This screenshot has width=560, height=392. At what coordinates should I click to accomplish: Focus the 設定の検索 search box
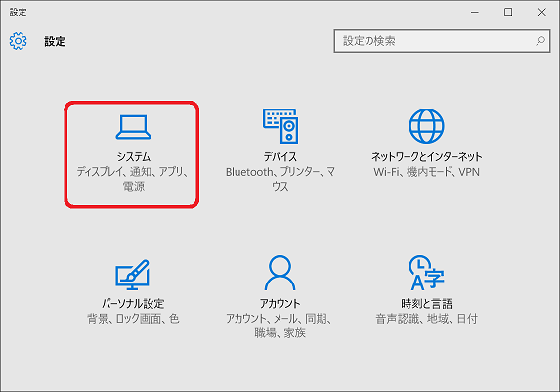click(442, 41)
